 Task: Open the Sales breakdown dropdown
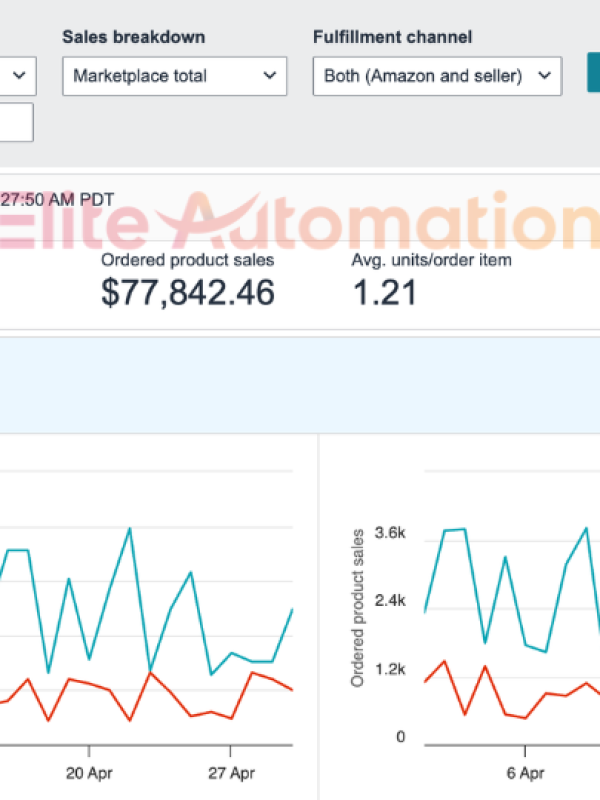tap(174, 76)
